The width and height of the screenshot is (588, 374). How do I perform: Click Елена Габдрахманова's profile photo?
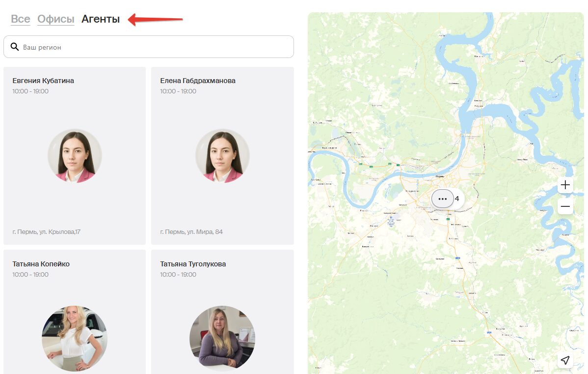click(x=222, y=156)
